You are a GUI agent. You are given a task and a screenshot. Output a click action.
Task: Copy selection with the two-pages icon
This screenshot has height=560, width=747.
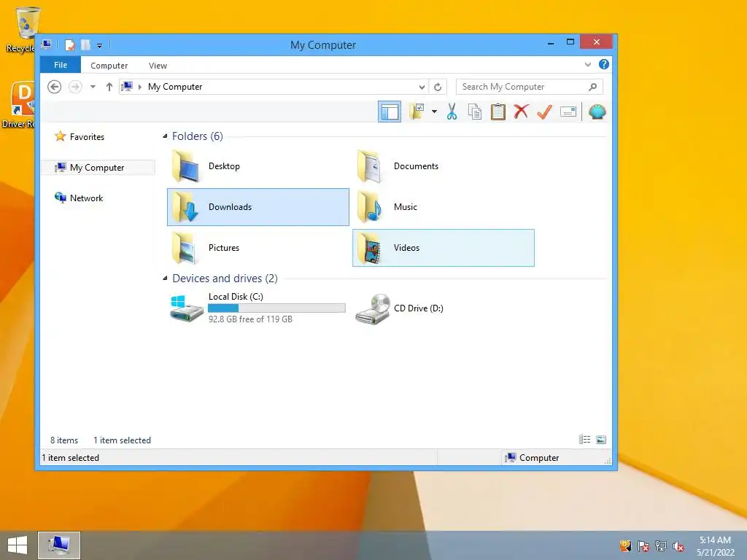pos(474,112)
